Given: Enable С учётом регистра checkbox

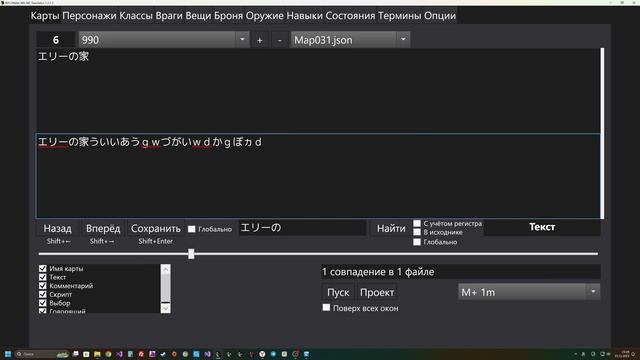Looking at the screenshot, I should pyautogui.click(x=417, y=223).
